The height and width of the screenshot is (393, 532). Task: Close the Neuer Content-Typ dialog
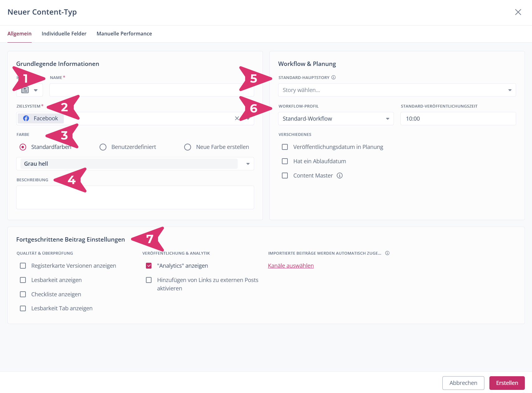518,12
